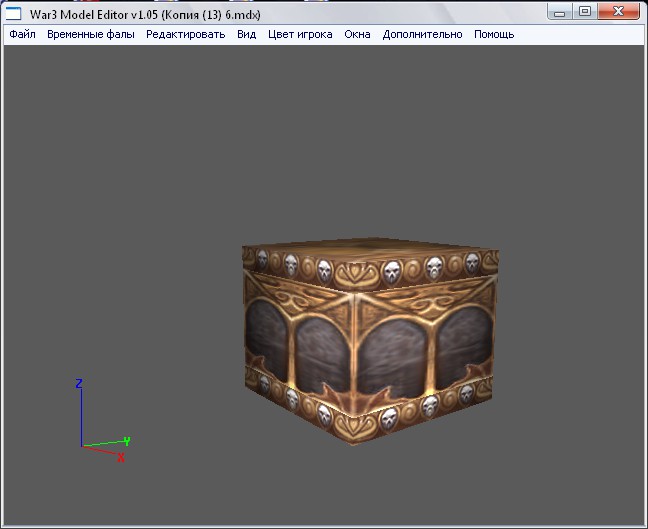
Task: Open the Окна menu
Action: (357, 34)
